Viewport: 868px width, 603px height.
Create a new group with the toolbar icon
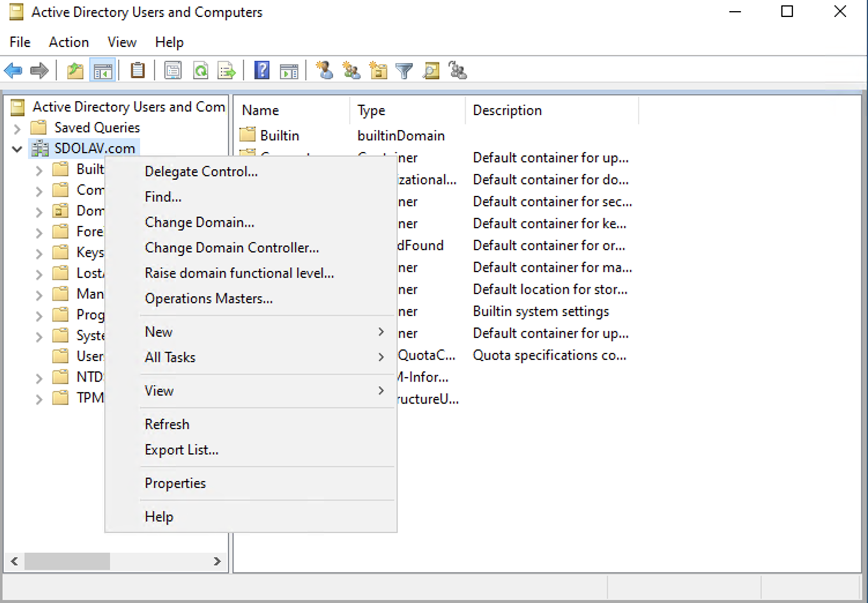tap(351, 71)
